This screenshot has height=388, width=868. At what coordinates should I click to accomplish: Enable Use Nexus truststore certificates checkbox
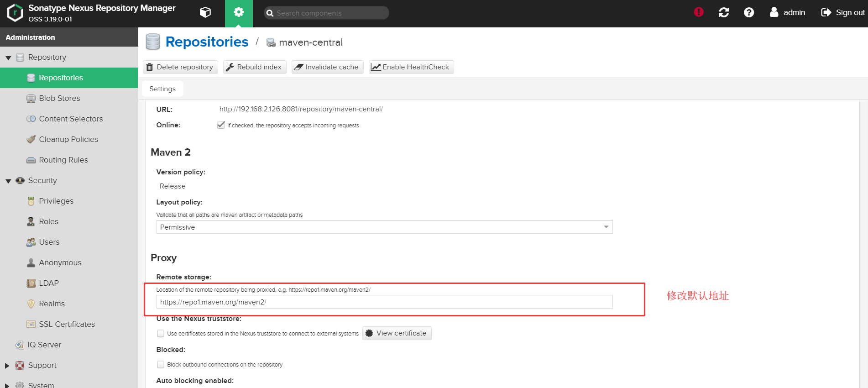point(161,334)
